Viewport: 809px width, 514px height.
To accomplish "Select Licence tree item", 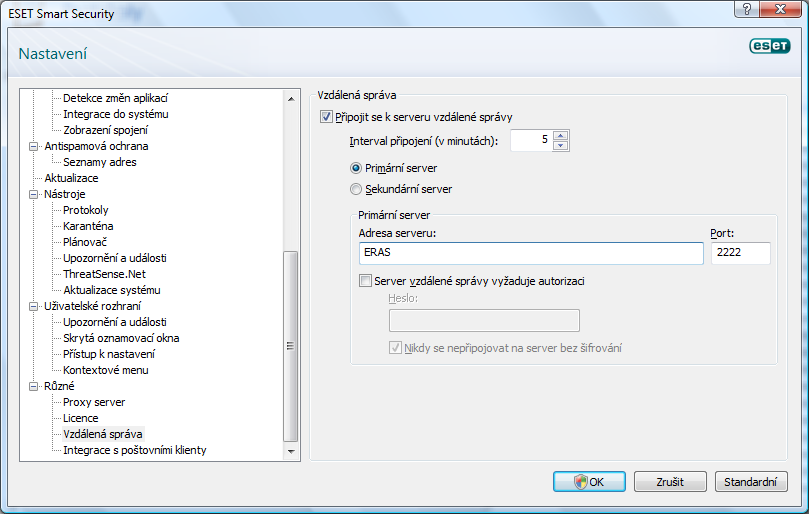I will point(80,418).
